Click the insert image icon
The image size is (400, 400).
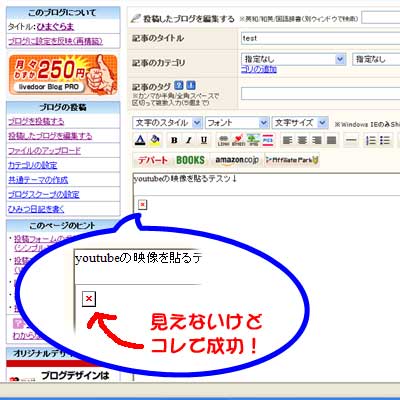[253, 140]
